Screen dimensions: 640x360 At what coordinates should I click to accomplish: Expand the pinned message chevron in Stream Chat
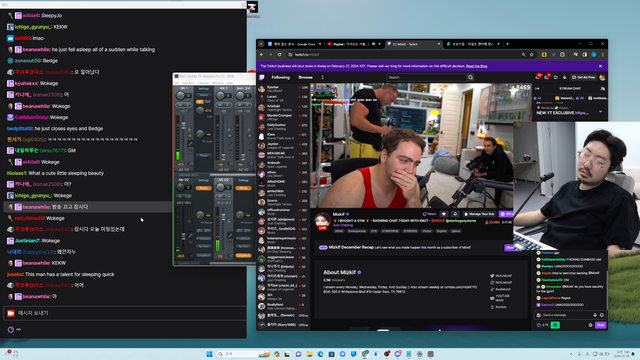tap(600, 111)
